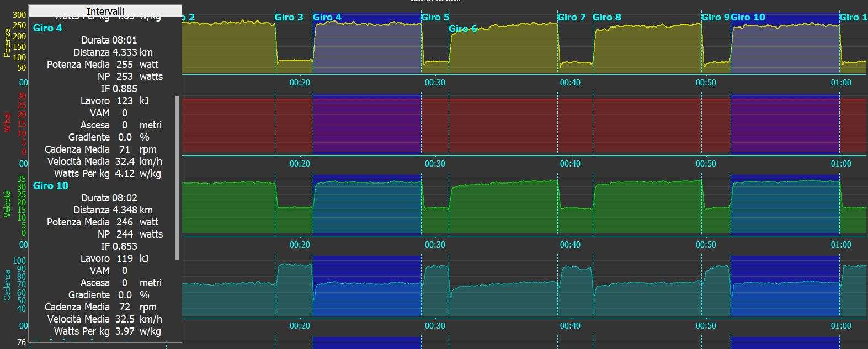Click the Intervalli panel header
868x349 pixels.
(105, 11)
